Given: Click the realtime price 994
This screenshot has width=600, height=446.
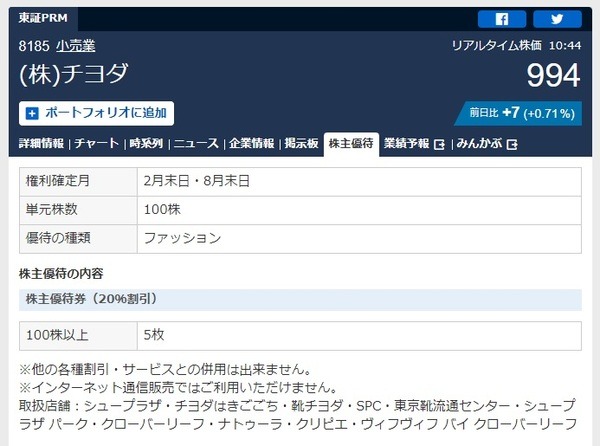Looking at the screenshot, I should click(x=553, y=75).
